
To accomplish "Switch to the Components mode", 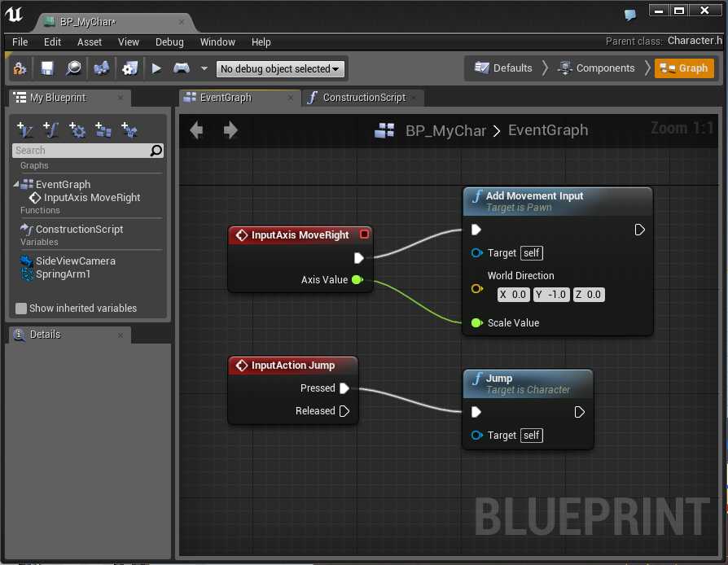I will pos(596,68).
